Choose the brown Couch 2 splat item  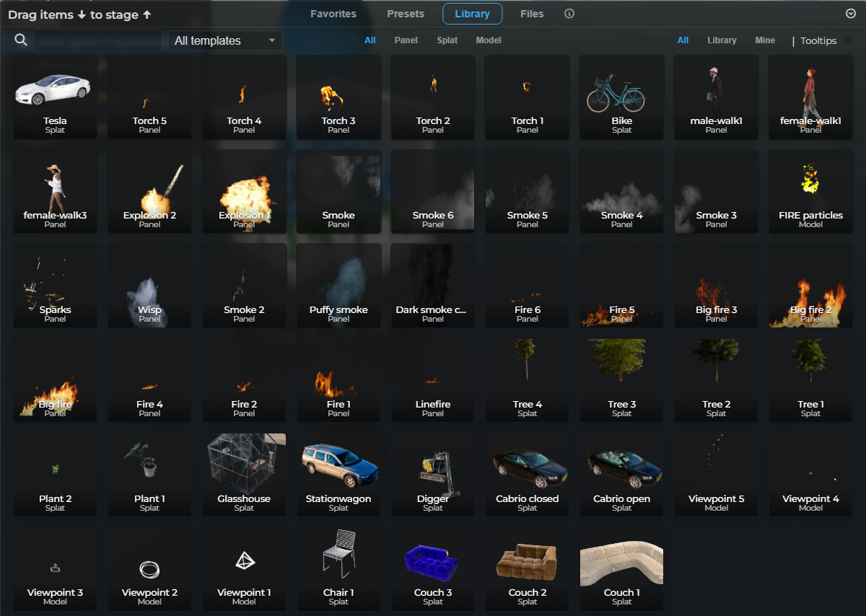point(528,569)
